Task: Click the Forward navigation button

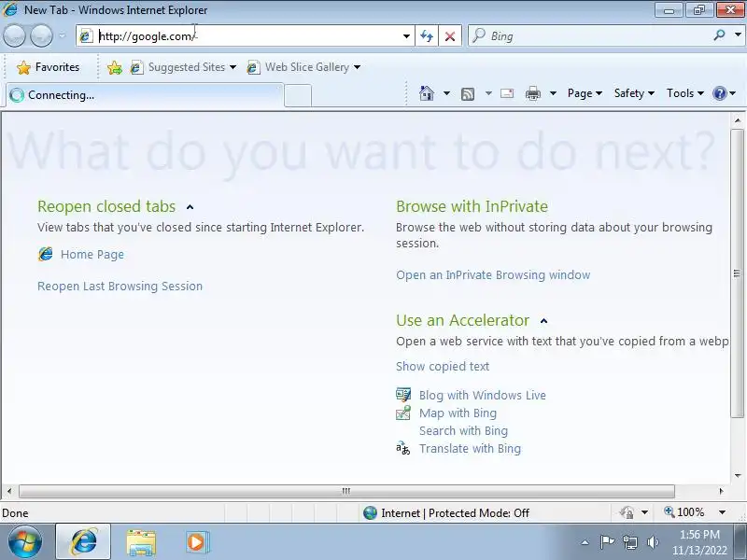Action: coord(41,35)
